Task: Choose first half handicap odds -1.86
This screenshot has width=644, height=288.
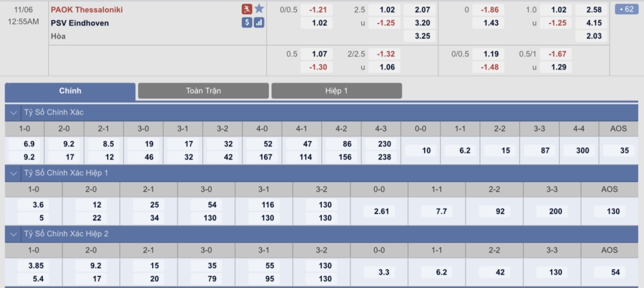Action: [488, 10]
